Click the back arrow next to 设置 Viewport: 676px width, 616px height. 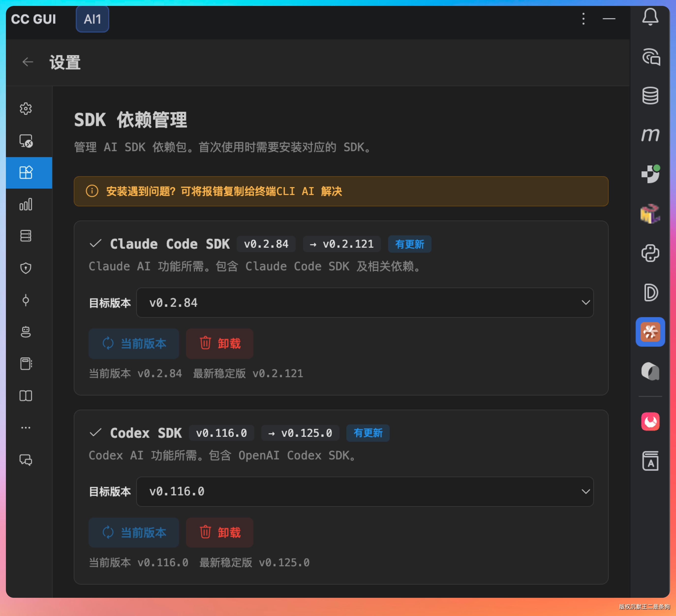point(28,62)
